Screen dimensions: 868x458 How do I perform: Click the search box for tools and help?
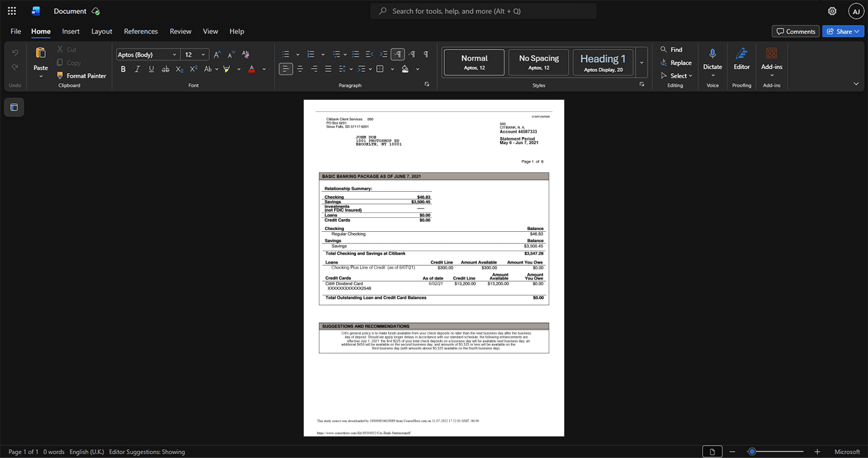(x=483, y=11)
